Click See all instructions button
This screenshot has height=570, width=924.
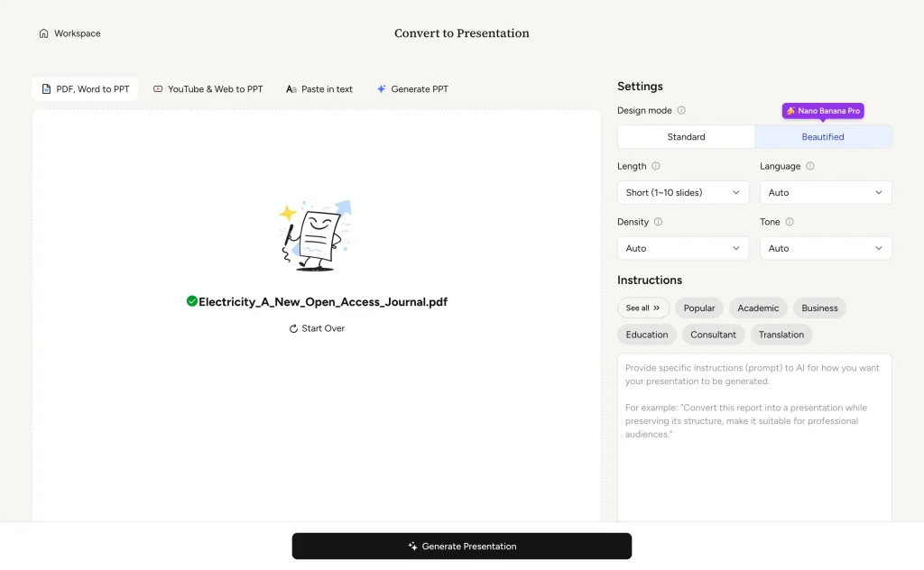[642, 308]
